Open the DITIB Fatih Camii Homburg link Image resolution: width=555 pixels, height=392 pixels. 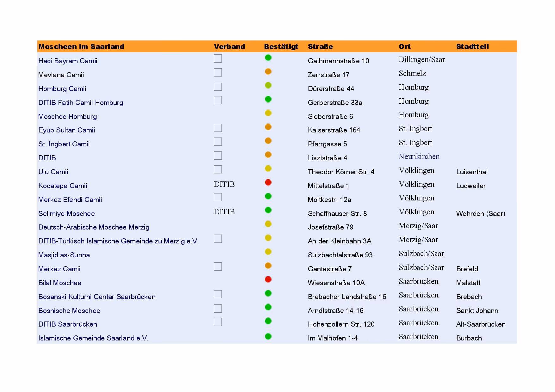(81, 102)
